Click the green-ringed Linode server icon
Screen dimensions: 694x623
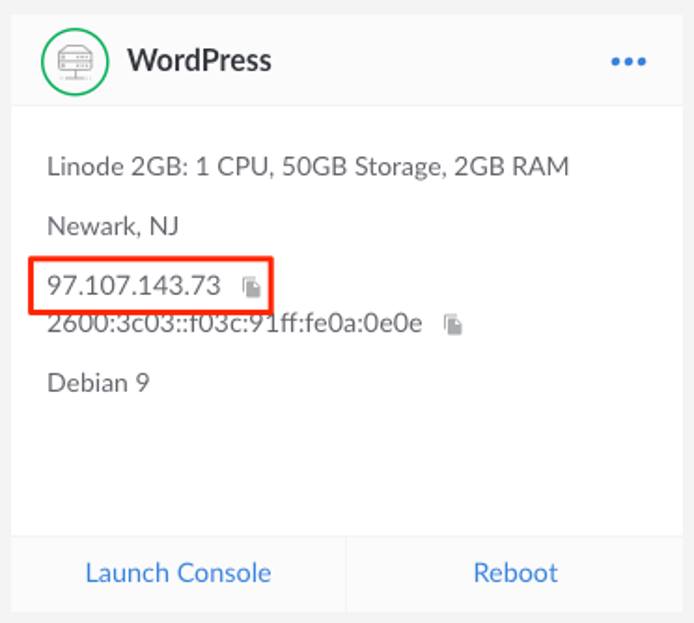pos(75,61)
